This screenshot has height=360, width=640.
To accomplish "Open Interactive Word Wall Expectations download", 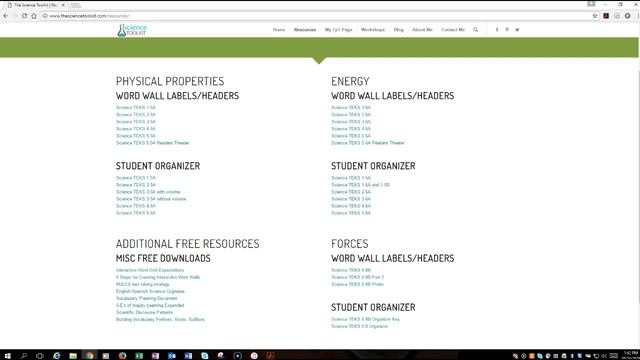I will 150,270.
